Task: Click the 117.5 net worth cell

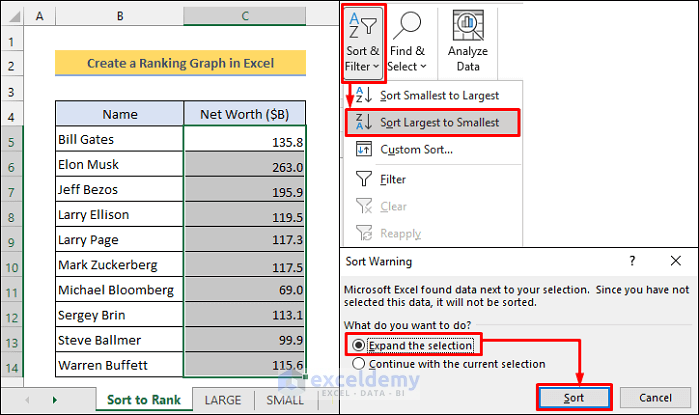Action: coord(245,264)
